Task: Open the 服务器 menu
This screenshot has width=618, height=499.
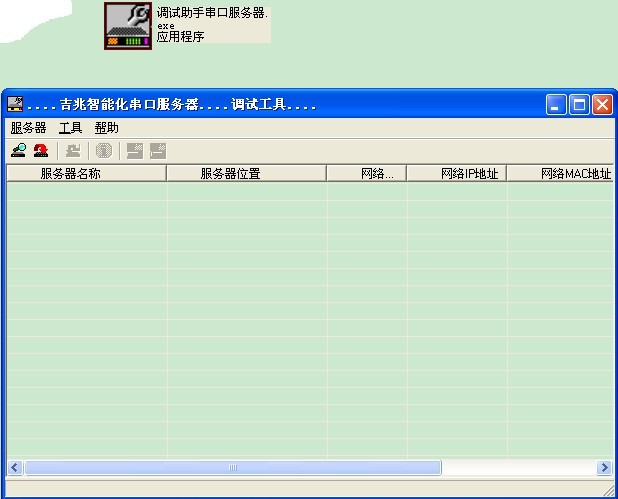Action: tap(28, 128)
